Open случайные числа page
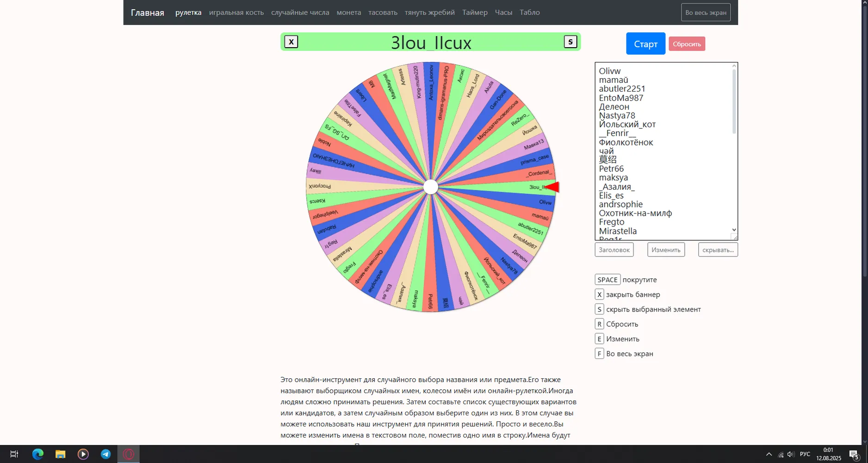 [300, 13]
